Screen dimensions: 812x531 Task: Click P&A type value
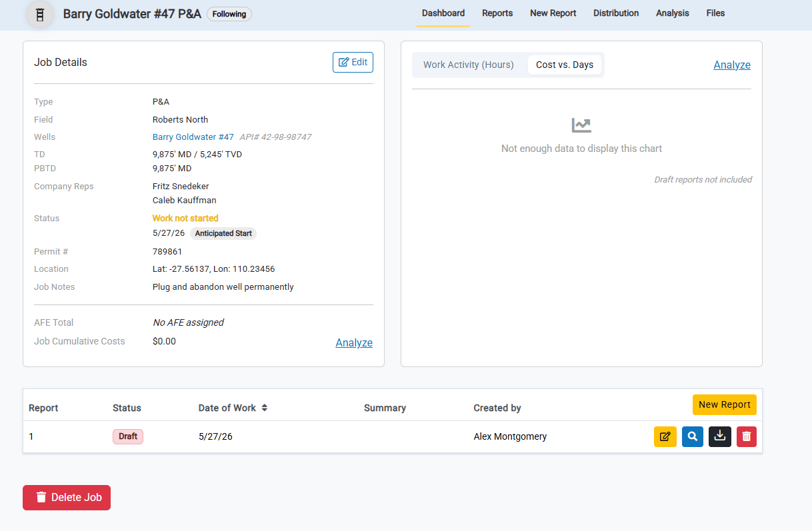[x=161, y=102]
